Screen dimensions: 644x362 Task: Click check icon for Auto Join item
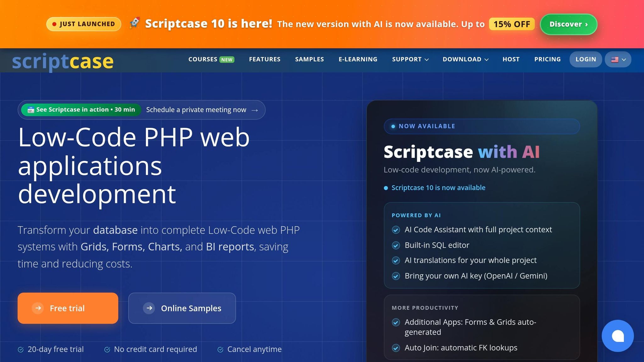tap(396, 348)
